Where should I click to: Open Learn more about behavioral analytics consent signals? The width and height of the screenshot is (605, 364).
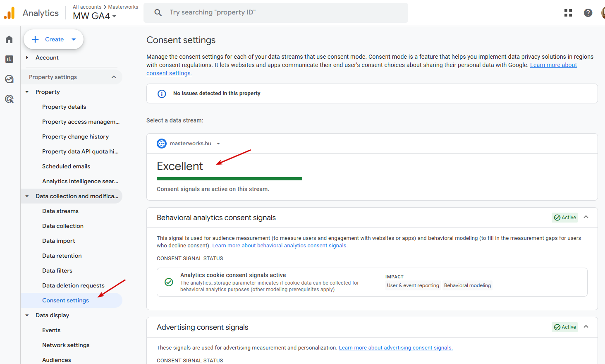coord(280,246)
